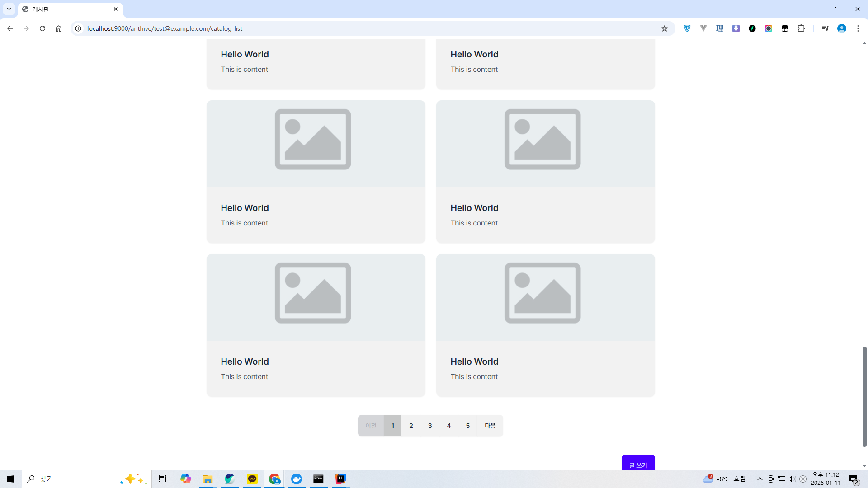Go to page 2 in pagination
868x488 pixels.
pyautogui.click(x=411, y=426)
